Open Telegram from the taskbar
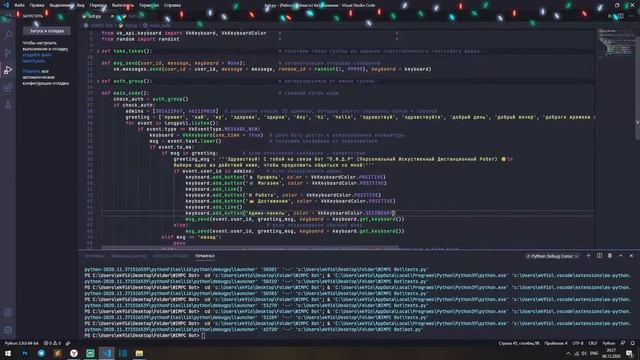 point(41,353)
